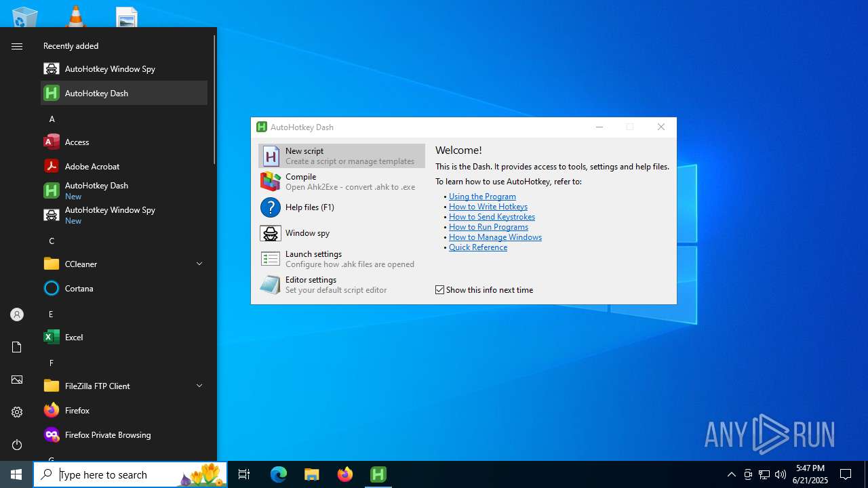Select highlighted AutoHotkey Dash in Recently added
Viewport: 868px width, 488px height.
point(124,93)
